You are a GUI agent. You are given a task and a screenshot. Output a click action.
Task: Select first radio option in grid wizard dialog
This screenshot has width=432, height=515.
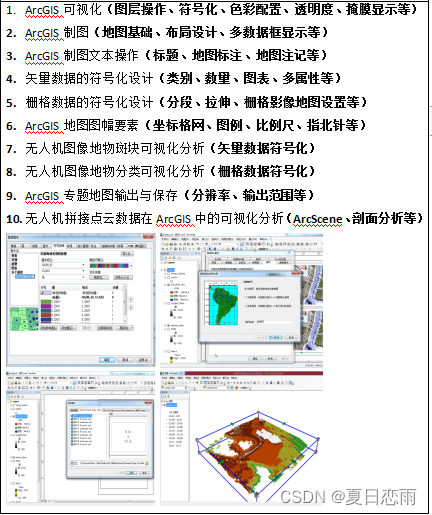tap(245, 289)
